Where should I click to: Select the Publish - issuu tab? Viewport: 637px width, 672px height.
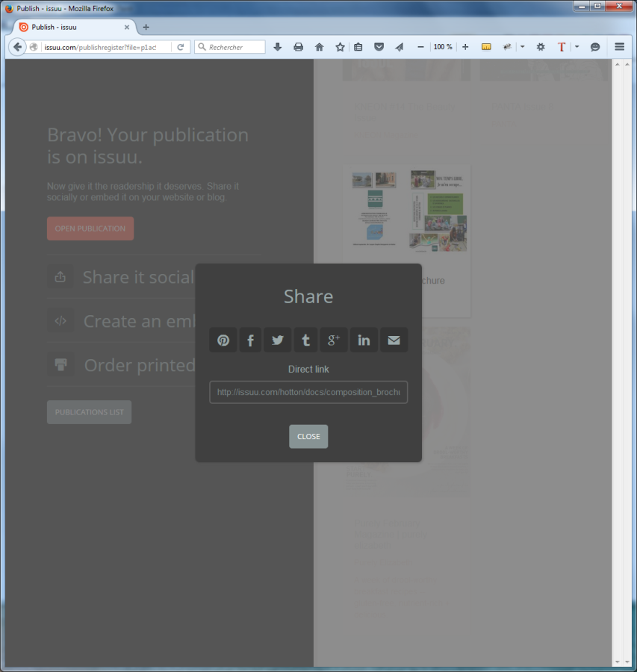click(x=73, y=27)
